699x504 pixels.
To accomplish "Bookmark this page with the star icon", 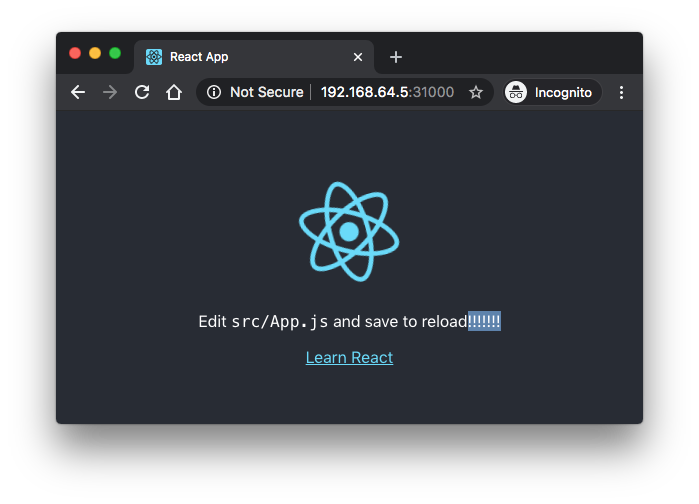I will point(476,92).
